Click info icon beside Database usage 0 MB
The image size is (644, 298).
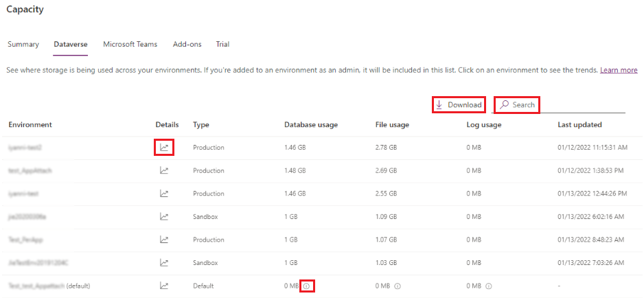(308, 286)
